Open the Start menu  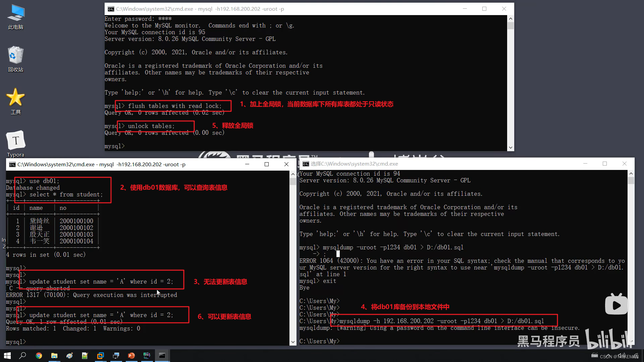coord(7,355)
